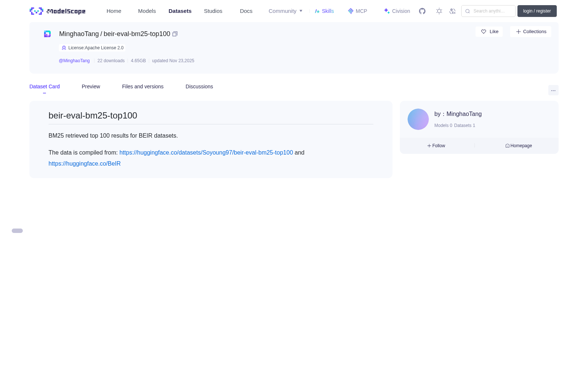Click the plus icon in Collections
The width and height of the screenshot is (588, 368).
(519, 32)
